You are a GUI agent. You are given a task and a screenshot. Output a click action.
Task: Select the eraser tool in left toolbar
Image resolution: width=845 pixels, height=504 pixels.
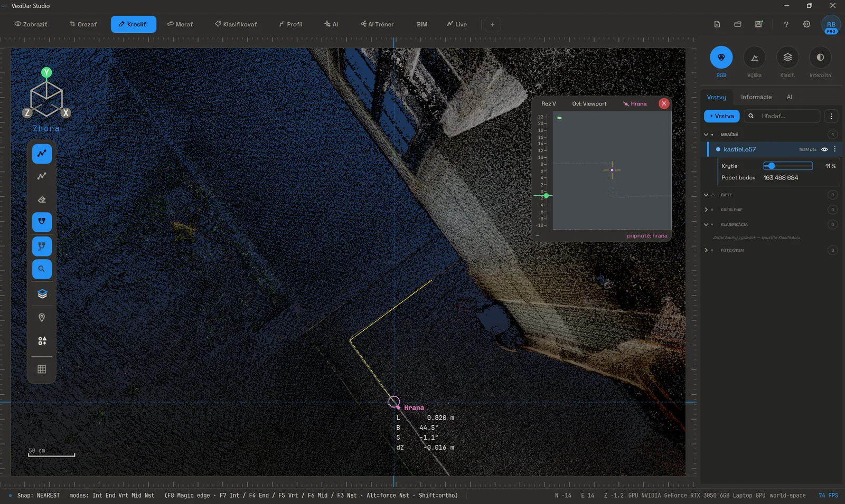[x=42, y=199]
